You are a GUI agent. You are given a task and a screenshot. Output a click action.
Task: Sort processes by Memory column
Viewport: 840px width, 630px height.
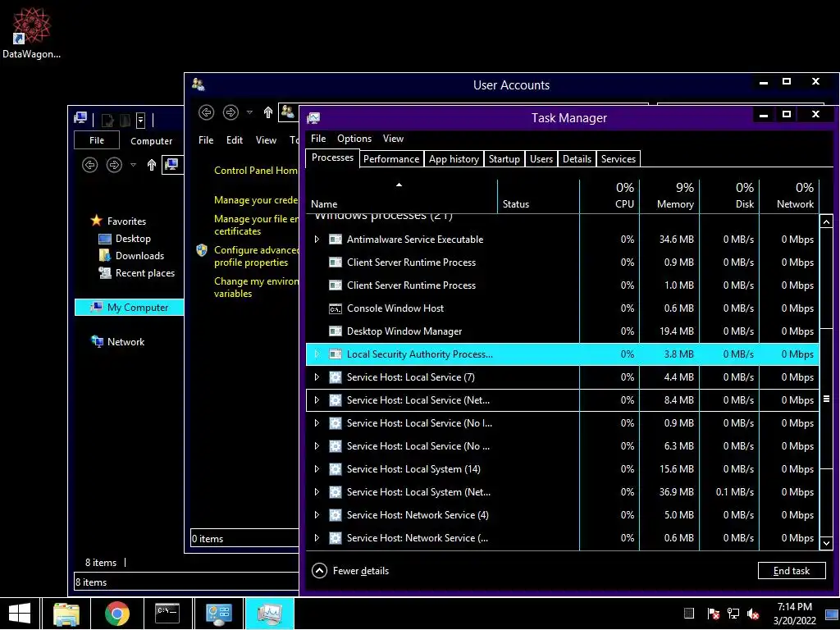pos(669,196)
